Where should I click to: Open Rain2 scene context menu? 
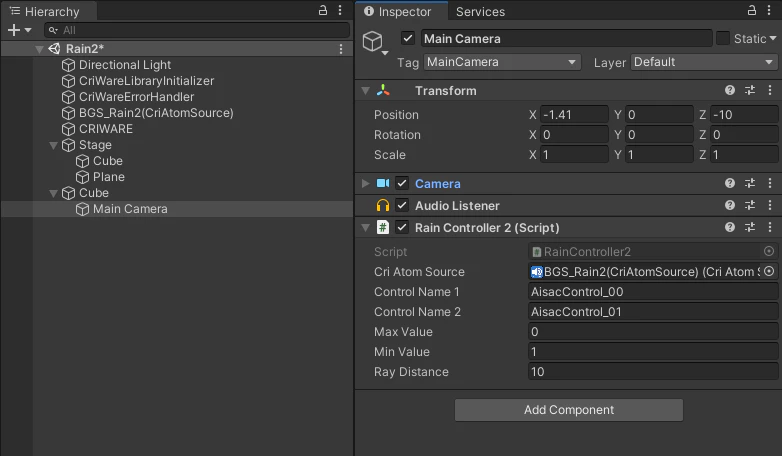click(x=341, y=49)
